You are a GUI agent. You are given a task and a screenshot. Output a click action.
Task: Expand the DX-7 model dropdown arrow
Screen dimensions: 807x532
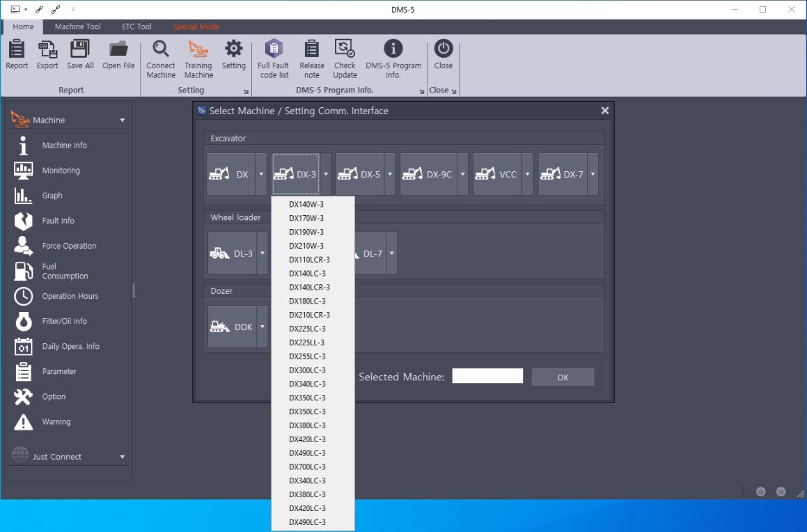click(593, 174)
